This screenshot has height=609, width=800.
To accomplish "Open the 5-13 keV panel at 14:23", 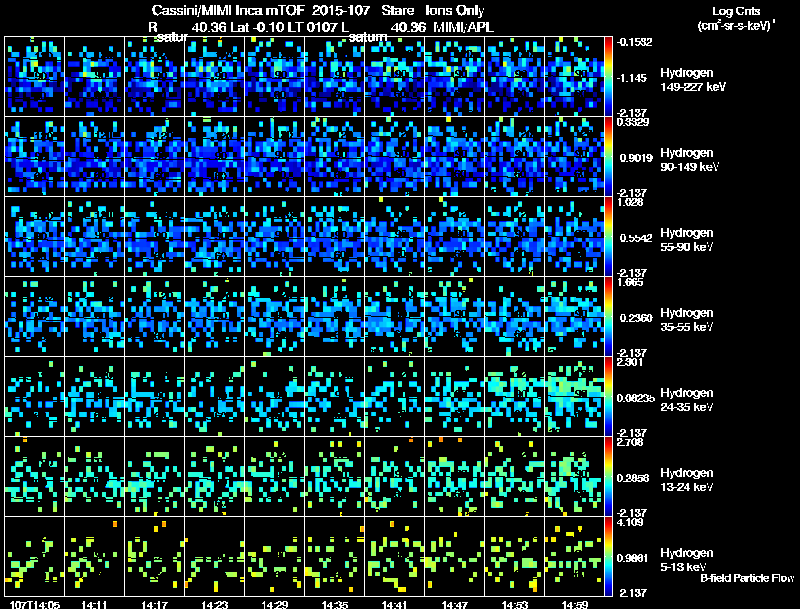I will 214,556.
